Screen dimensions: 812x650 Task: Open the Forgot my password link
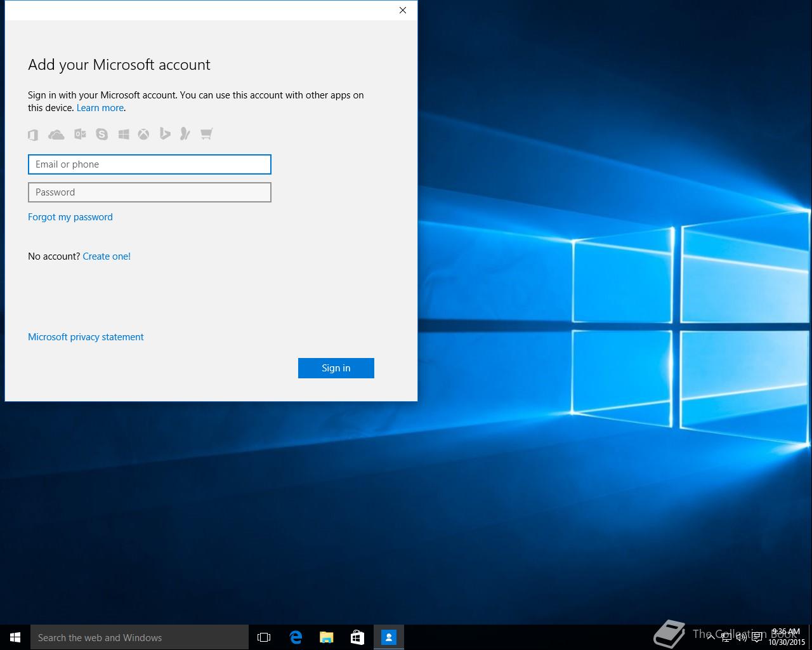click(x=70, y=217)
